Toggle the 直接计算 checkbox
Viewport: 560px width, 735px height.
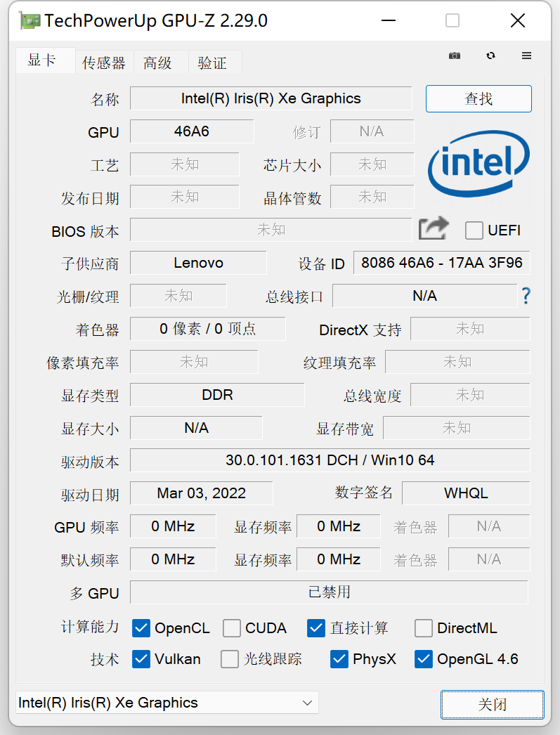click(316, 628)
